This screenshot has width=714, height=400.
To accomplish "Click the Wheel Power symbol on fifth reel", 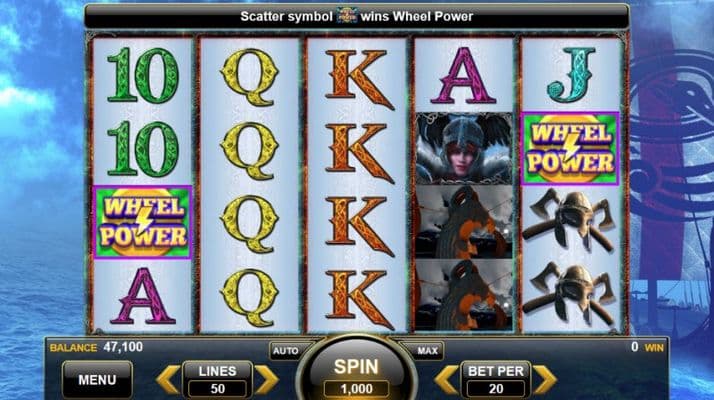I will (x=570, y=149).
